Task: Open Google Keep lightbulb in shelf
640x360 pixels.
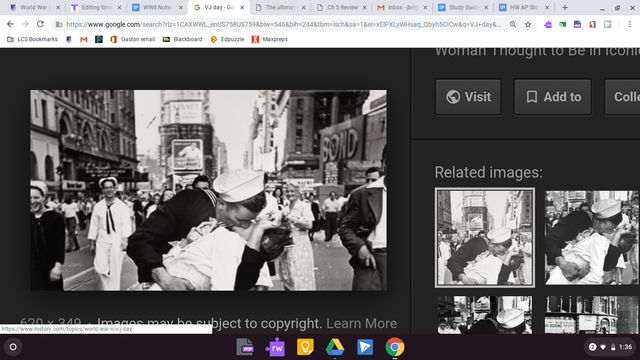Action: (305, 347)
